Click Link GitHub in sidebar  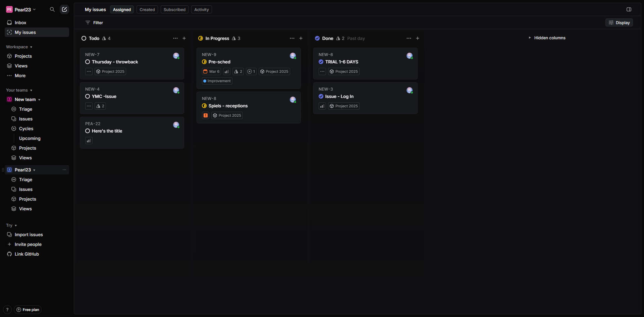pyautogui.click(x=37, y=254)
